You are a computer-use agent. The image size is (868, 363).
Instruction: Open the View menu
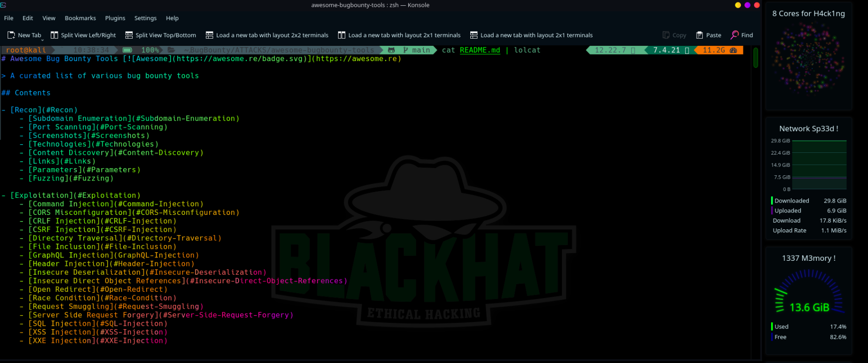pyautogui.click(x=49, y=18)
